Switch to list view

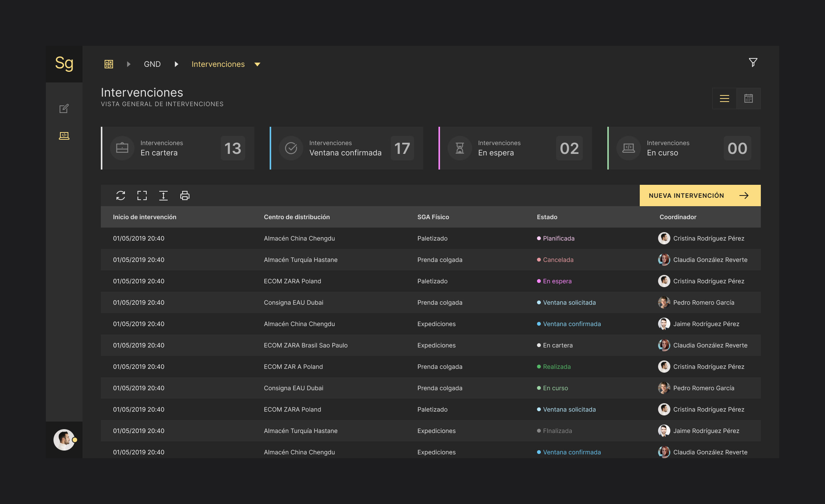click(x=725, y=99)
